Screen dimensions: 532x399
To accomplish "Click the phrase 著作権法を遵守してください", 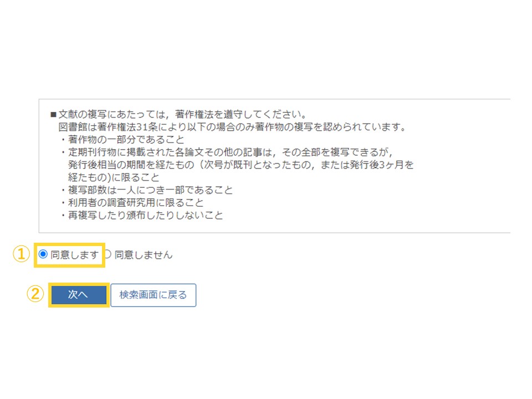I will pos(240,114).
